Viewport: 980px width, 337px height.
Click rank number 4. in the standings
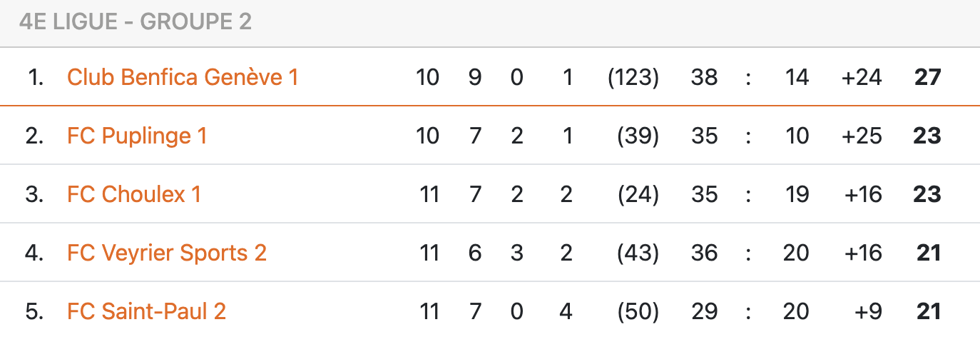[x=34, y=253]
